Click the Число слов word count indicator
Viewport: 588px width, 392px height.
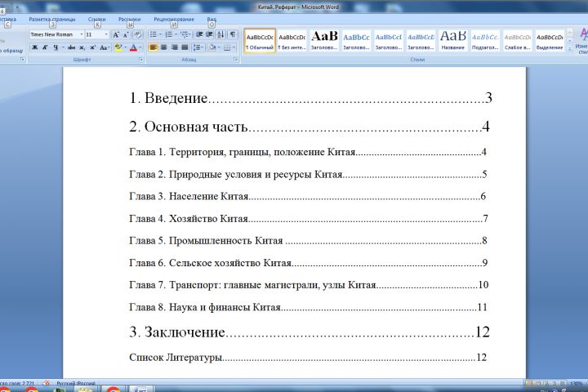pos(17,383)
